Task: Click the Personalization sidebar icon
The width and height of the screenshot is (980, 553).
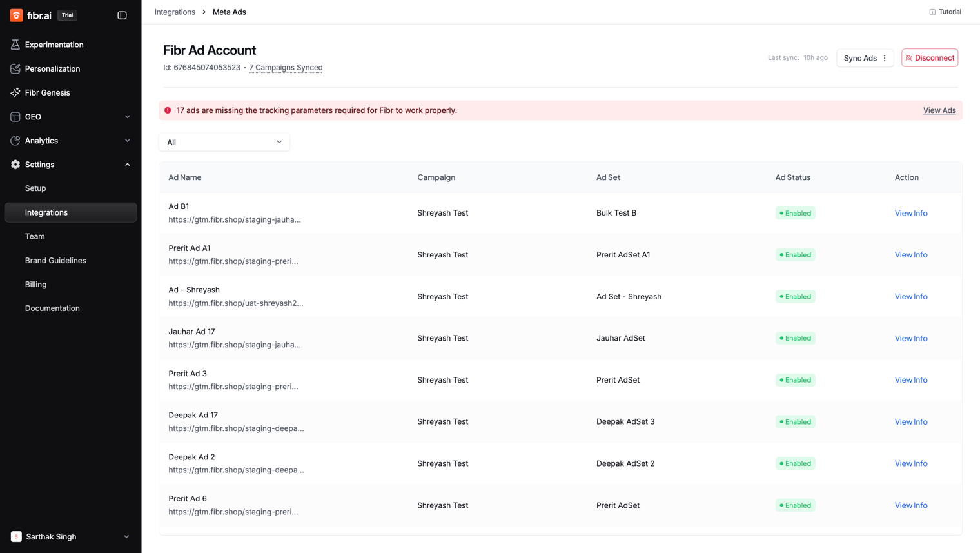Action: (15, 68)
